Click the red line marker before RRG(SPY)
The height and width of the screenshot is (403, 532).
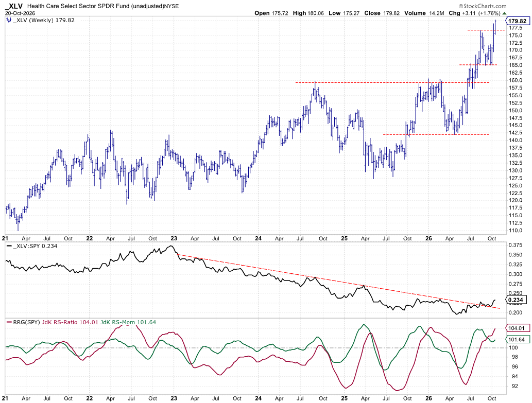point(8,322)
